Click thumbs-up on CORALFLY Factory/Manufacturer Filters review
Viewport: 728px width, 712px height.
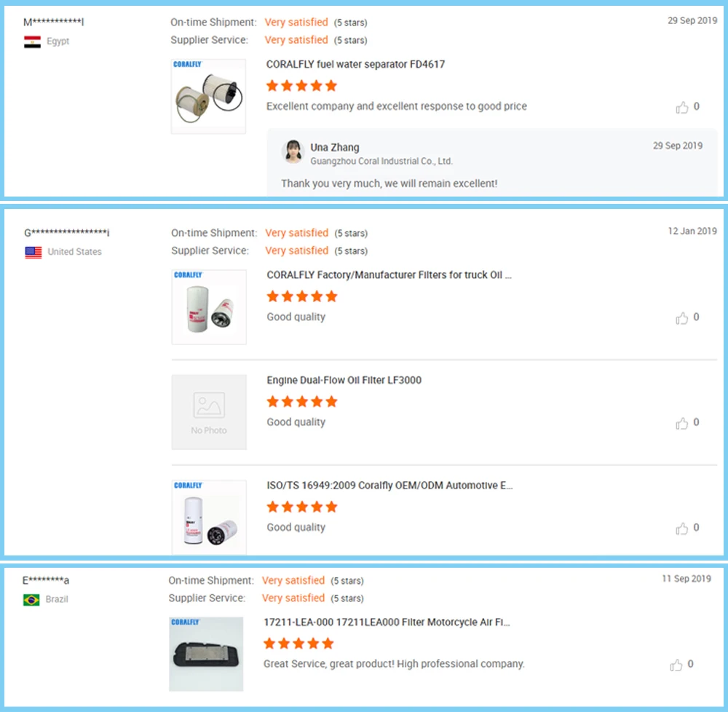coord(682,318)
